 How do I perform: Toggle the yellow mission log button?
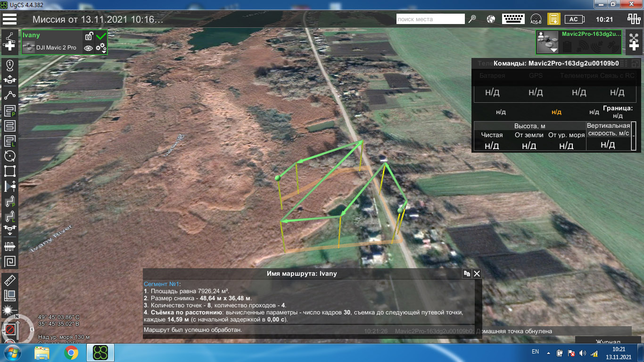pos(553,19)
